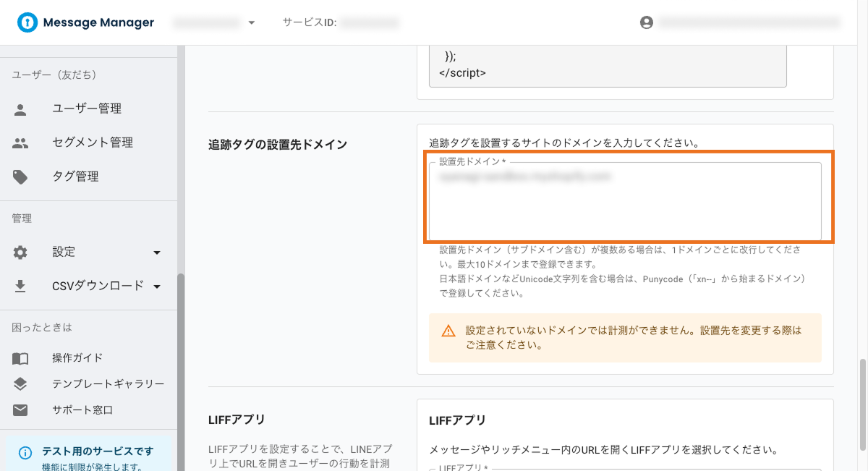Click the Message Manager title text

click(98, 22)
